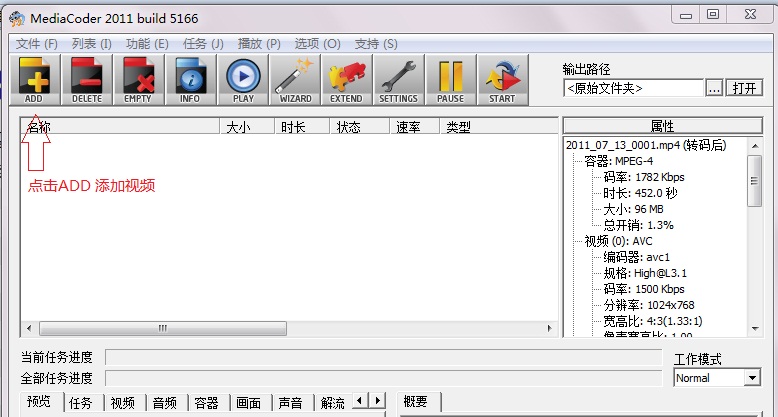Click the MediaCoder title bar app icon
Image resolution: width=778 pixels, height=417 pixels.
[x=17, y=19]
